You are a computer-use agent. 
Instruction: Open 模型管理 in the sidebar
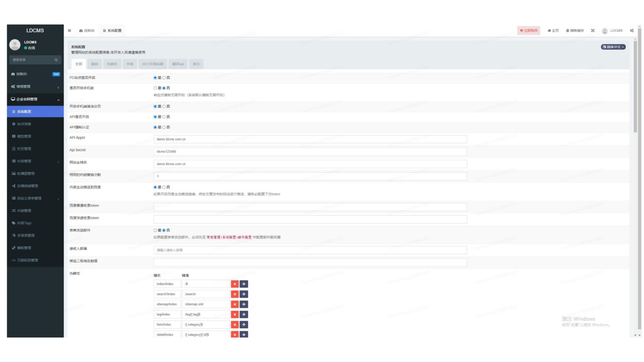(35, 136)
